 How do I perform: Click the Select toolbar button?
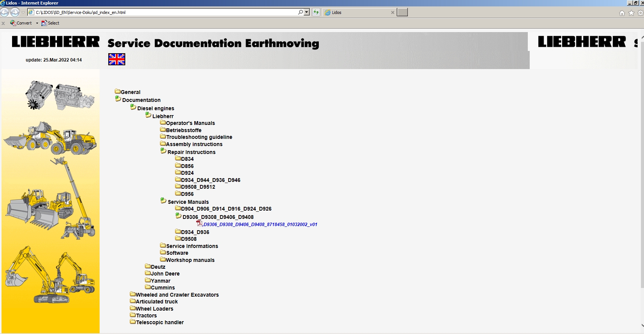50,23
